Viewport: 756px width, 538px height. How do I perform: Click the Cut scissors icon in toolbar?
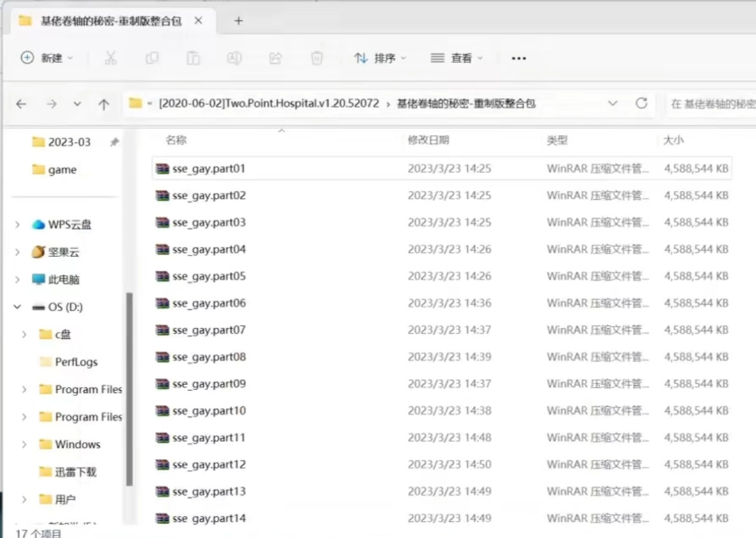(110, 58)
